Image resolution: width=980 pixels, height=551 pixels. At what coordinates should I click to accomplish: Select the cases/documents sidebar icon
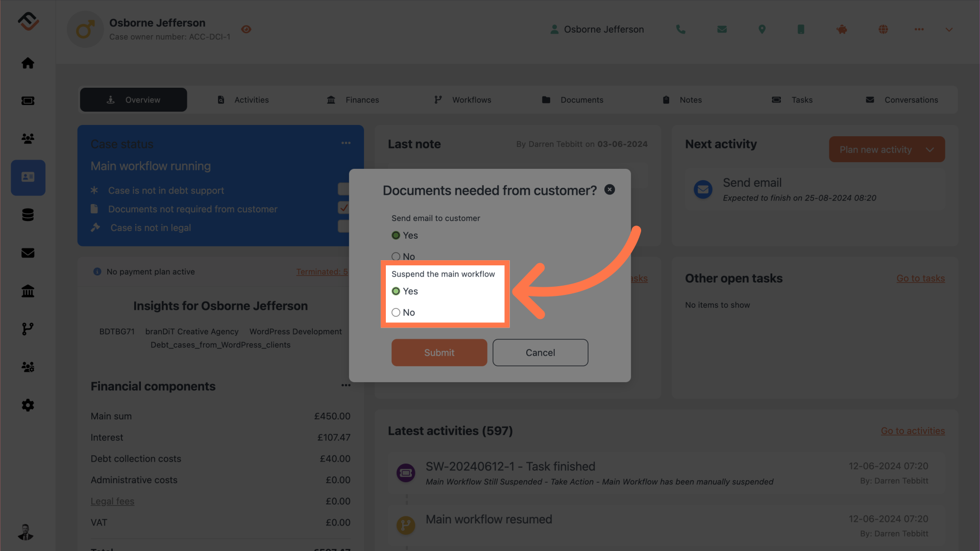coord(28,177)
